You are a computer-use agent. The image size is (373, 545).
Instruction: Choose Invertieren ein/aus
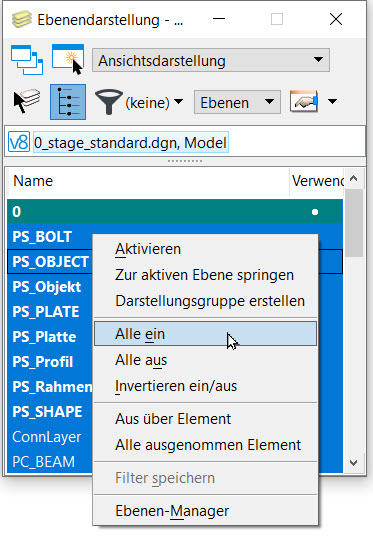point(205,386)
